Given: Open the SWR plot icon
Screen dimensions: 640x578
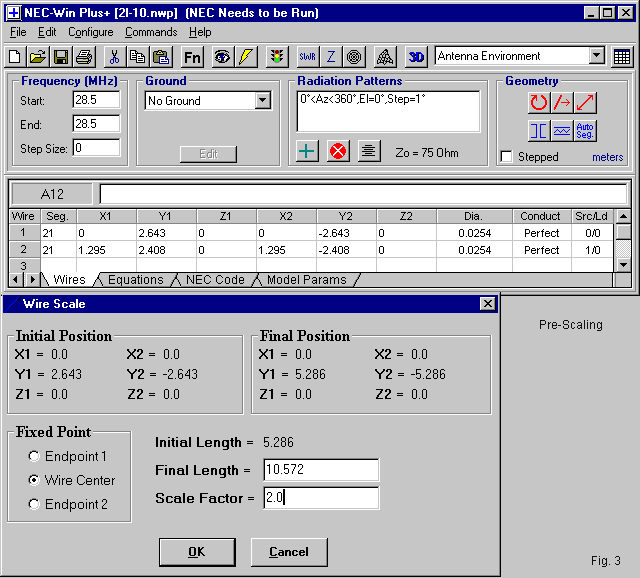Looking at the screenshot, I should pyautogui.click(x=307, y=57).
